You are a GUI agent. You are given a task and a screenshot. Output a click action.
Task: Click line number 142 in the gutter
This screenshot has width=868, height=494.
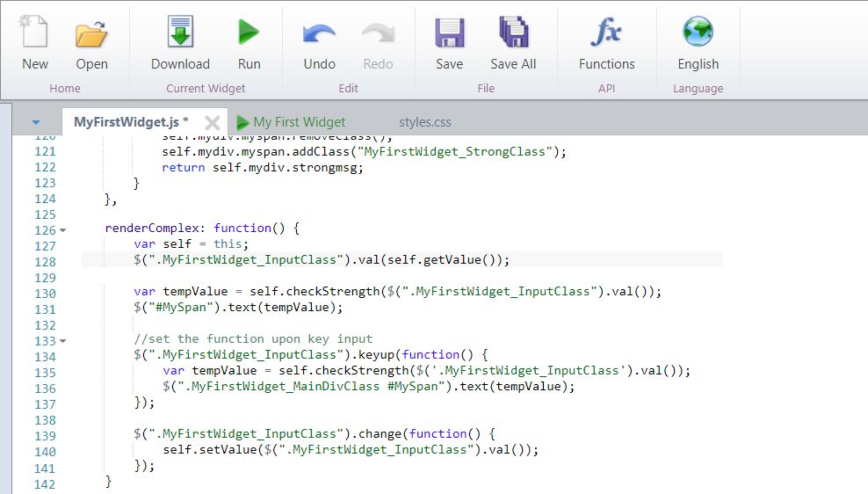click(x=45, y=484)
